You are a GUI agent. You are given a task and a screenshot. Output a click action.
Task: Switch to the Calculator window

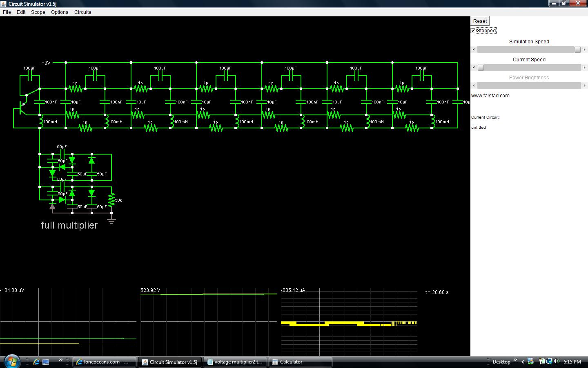301,361
